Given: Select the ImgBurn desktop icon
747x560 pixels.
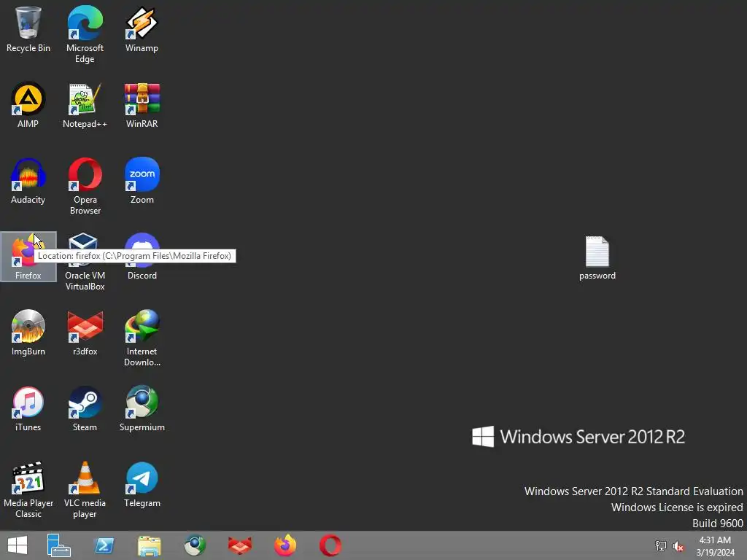Looking at the screenshot, I should (x=28, y=332).
